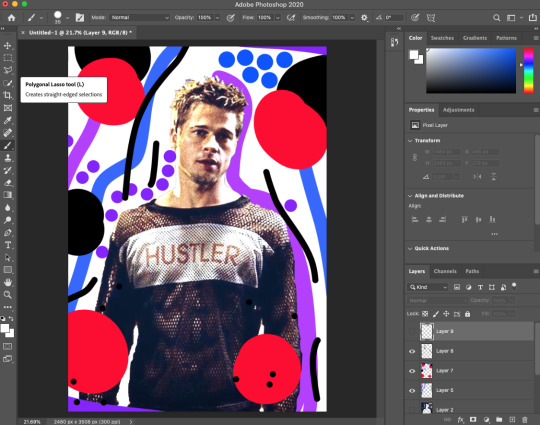540x425 pixels.
Task: Select the Eraser tool
Action: point(8,183)
